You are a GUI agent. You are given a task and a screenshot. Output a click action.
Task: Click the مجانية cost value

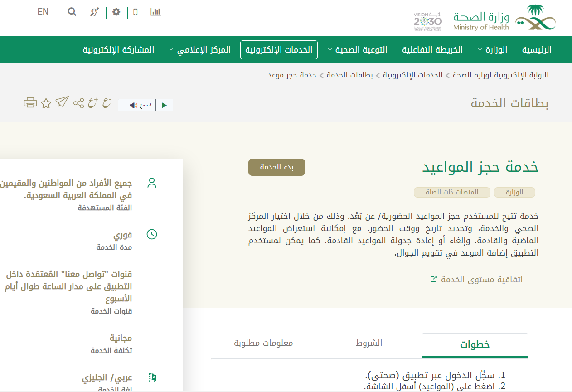click(x=121, y=338)
